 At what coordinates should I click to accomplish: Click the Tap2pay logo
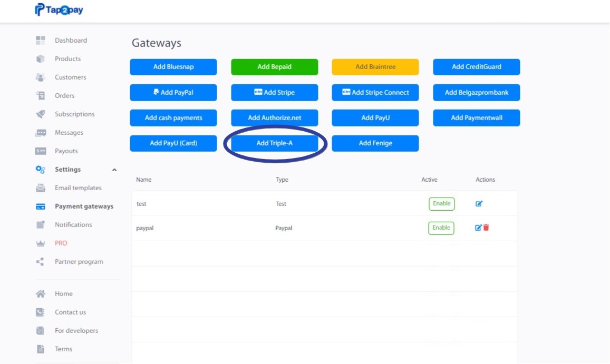59,9
